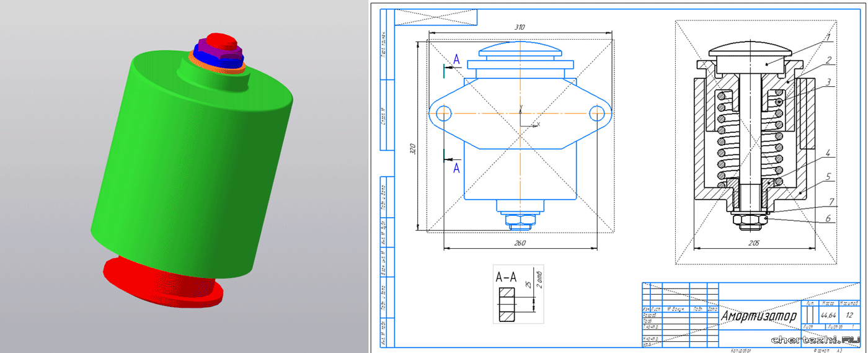This screenshot has height=353, width=868.
Task: Click the A-A section view label
Action: pos(505,278)
